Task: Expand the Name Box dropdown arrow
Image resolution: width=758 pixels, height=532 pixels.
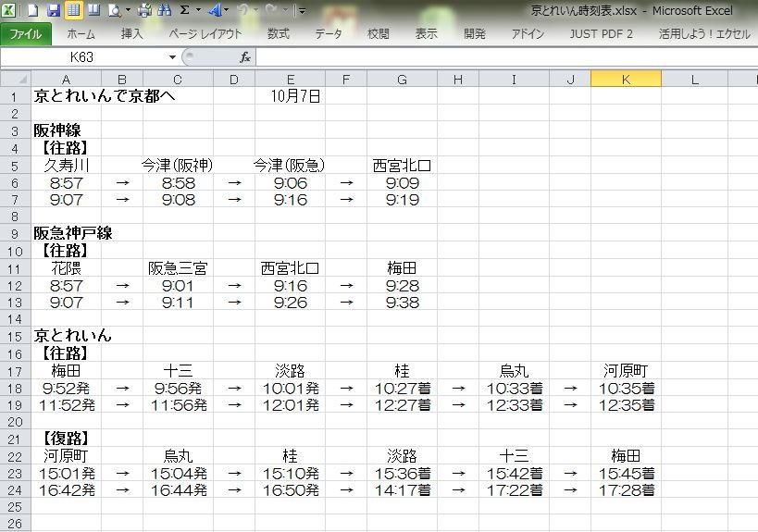Action: [172, 57]
